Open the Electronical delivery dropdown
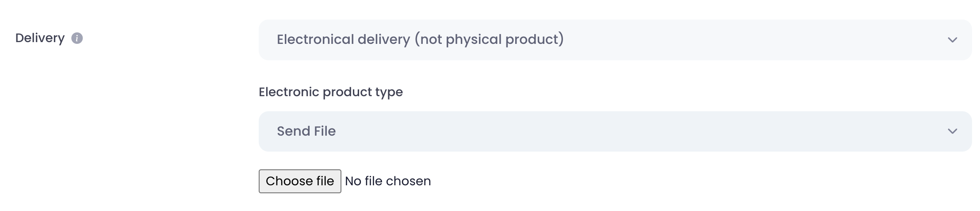The image size is (980, 211). pos(615,40)
